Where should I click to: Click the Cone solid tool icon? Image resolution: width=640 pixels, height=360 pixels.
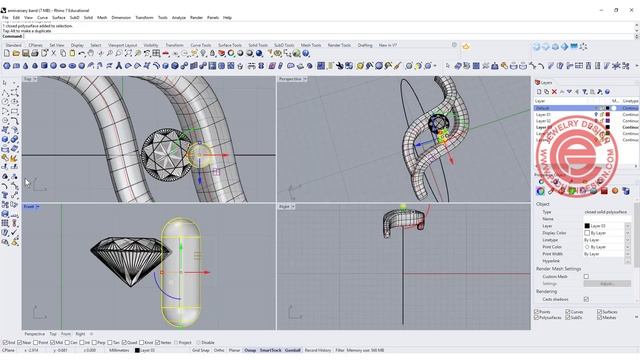point(25,66)
